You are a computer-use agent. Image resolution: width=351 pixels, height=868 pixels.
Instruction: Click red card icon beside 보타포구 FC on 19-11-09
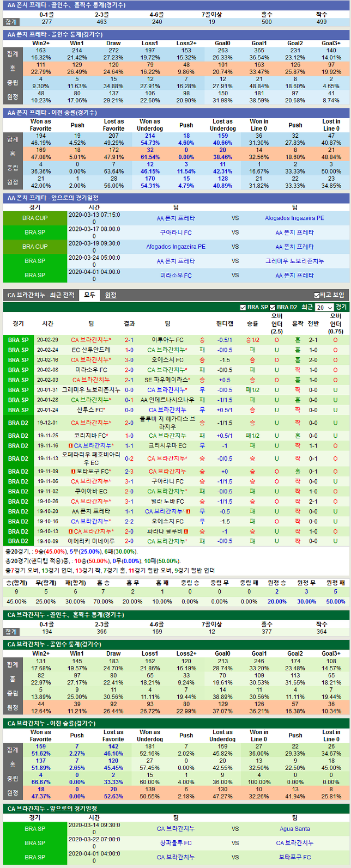pos(73,472)
